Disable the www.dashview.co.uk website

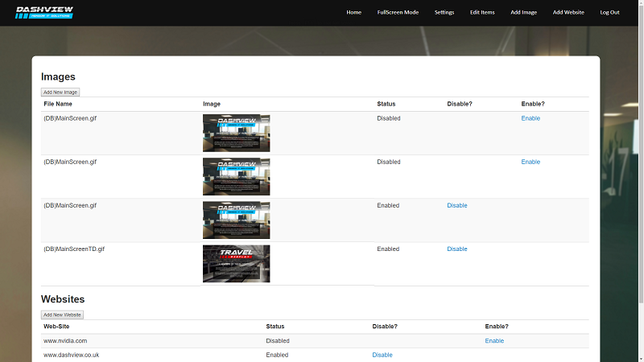pyautogui.click(x=382, y=355)
